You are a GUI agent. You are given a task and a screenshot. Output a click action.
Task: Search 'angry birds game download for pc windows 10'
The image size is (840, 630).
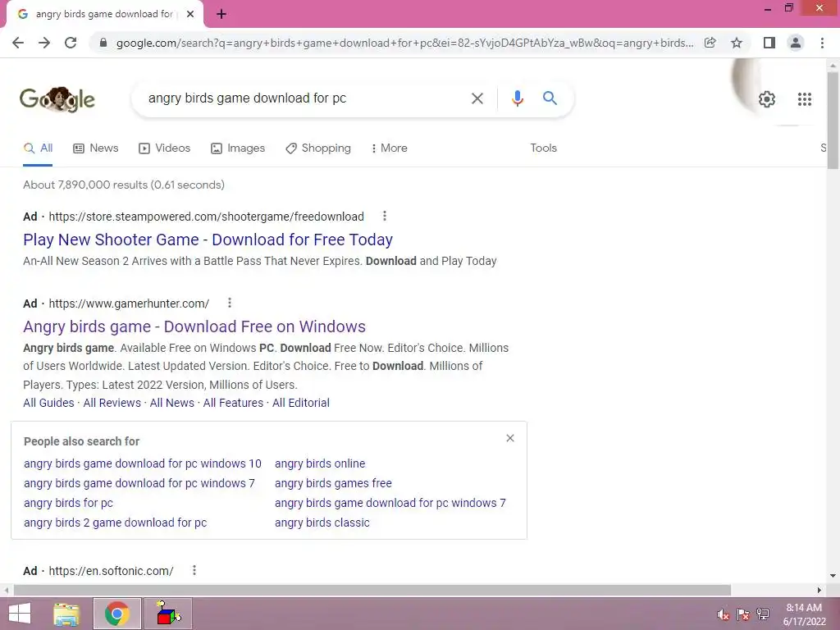[143, 463]
